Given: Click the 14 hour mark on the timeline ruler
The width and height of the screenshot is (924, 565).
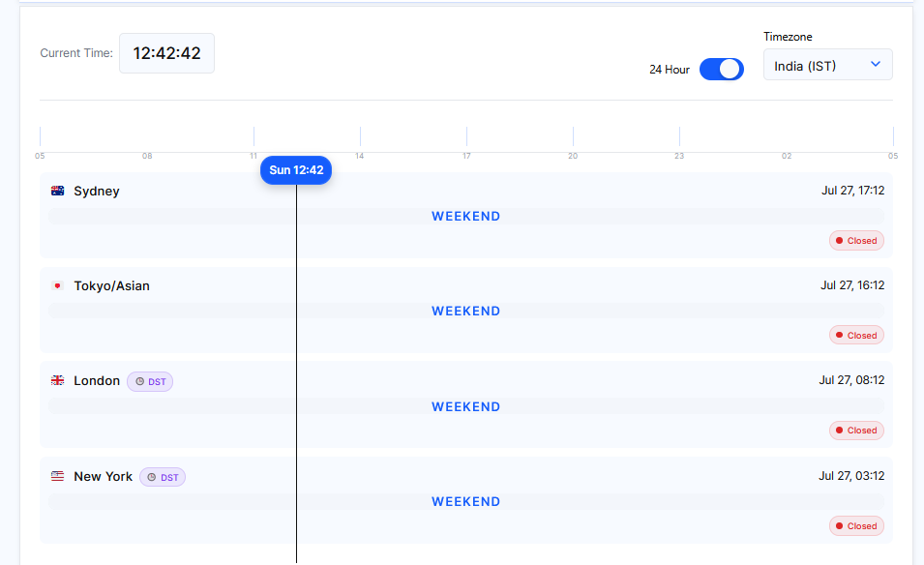Looking at the screenshot, I should [359, 155].
